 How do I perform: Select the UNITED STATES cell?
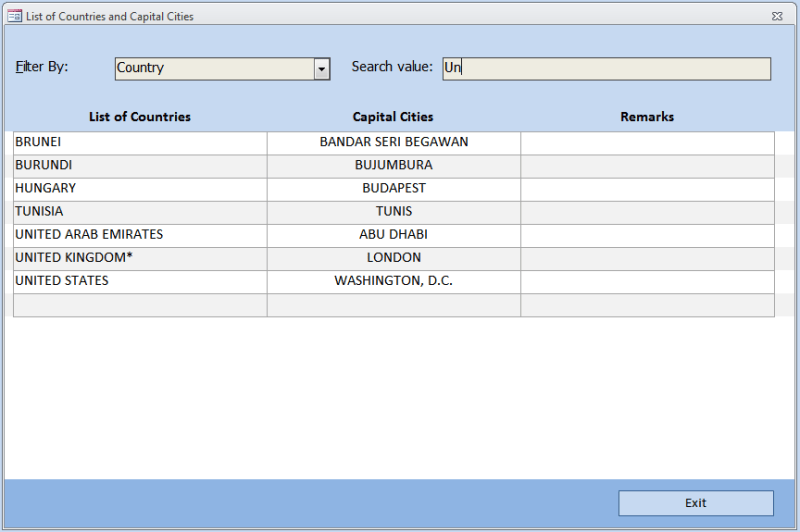pyautogui.click(x=140, y=282)
